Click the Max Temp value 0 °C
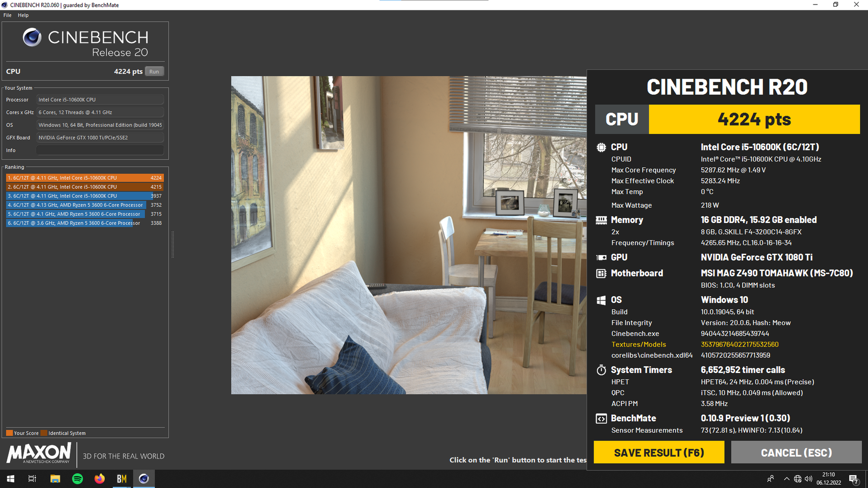The height and width of the screenshot is (488, 868). (707, 192)
